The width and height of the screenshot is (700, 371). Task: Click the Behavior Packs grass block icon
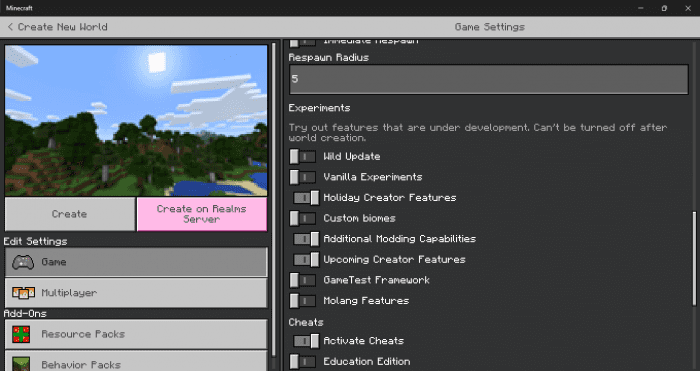pos(21,364)
